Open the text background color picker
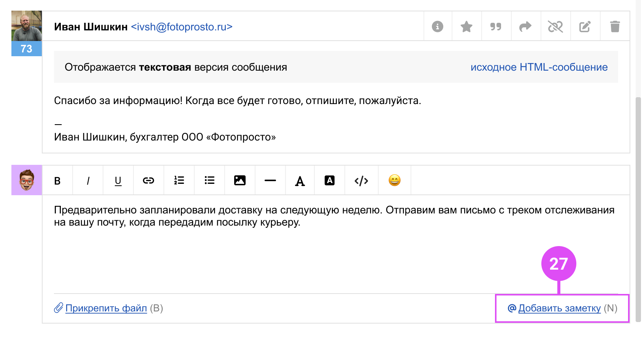The width and height of the screenshot is (644, 338). (330, 180)
